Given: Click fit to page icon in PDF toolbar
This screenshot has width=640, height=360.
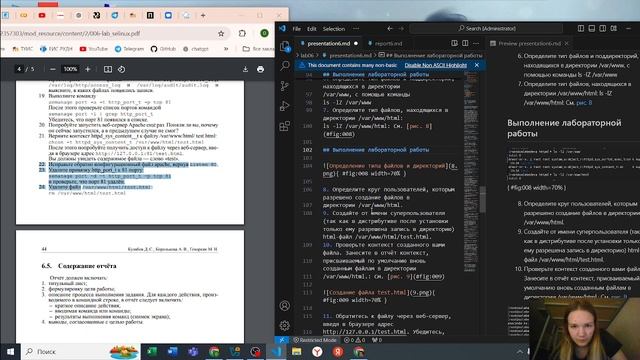Looking at the screenshot, I should [108, 69].
